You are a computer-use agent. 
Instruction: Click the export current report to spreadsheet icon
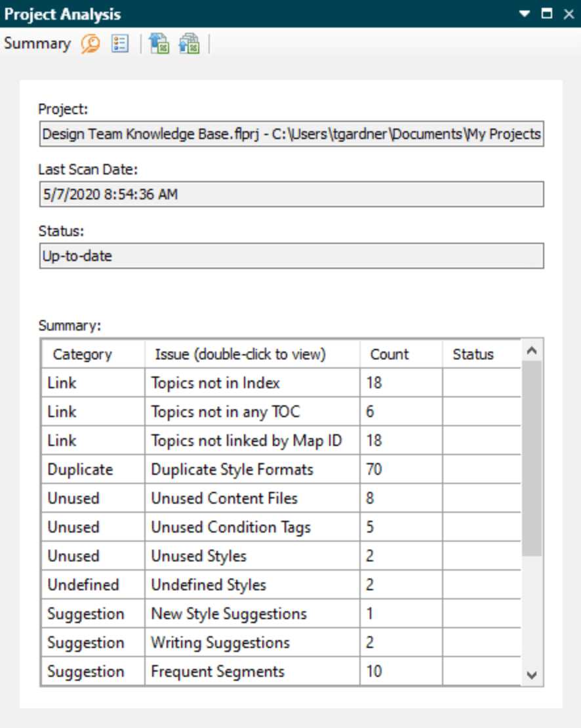[x=159, y=44]
